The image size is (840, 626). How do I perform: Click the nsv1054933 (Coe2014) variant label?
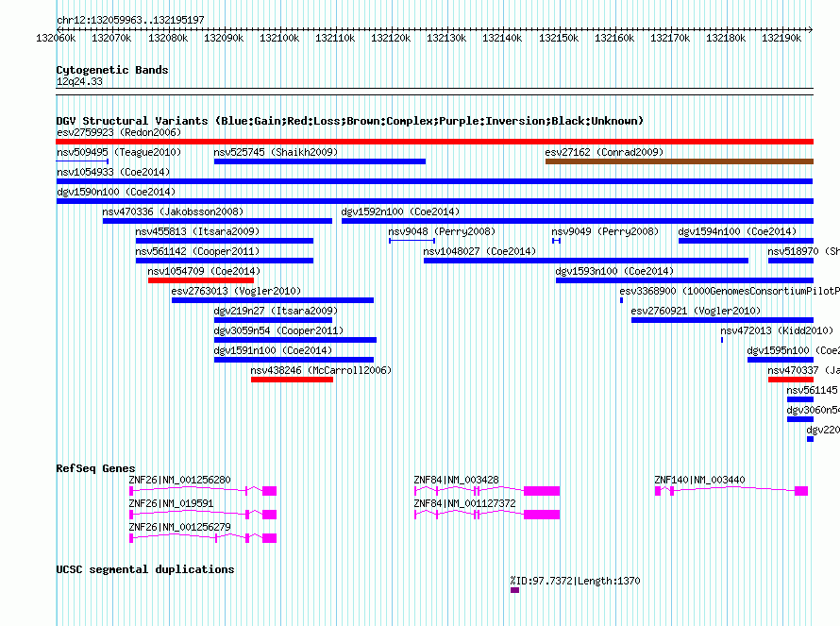113,172
